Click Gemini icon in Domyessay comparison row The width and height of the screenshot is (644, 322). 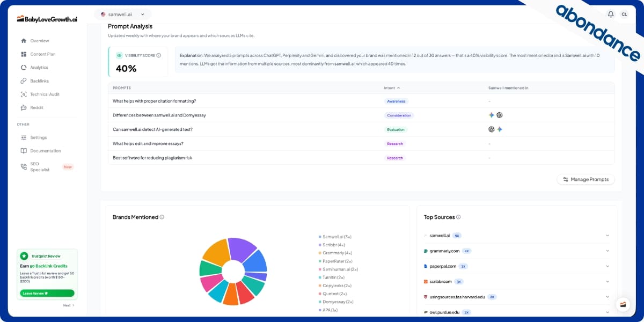point(492,115)
